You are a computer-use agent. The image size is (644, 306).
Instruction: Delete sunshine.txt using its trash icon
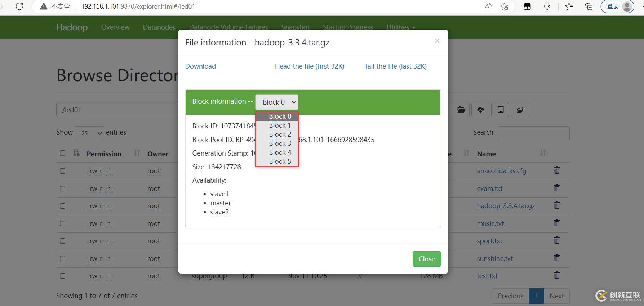point(557,258)
